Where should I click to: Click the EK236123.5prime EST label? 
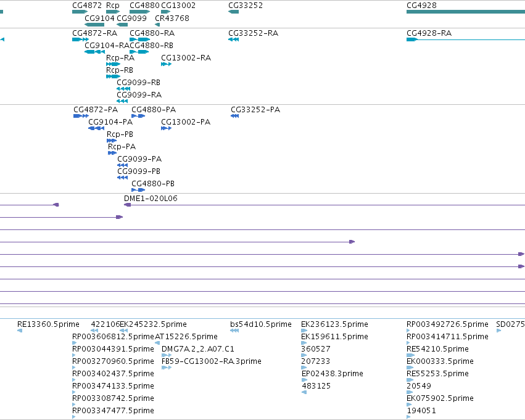[x=334, y=324]
